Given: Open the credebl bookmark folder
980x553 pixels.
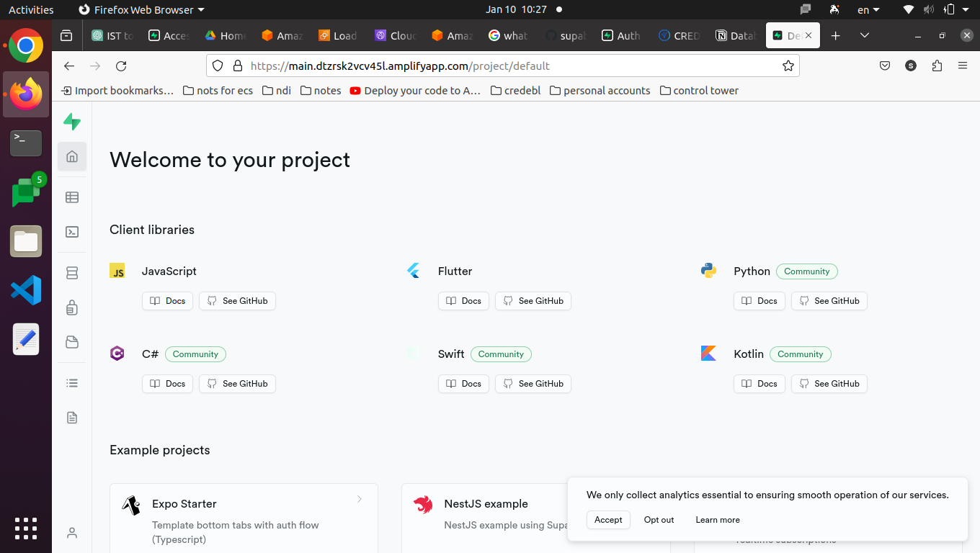Looking at the screenshot, I should (x=515, y=90).
